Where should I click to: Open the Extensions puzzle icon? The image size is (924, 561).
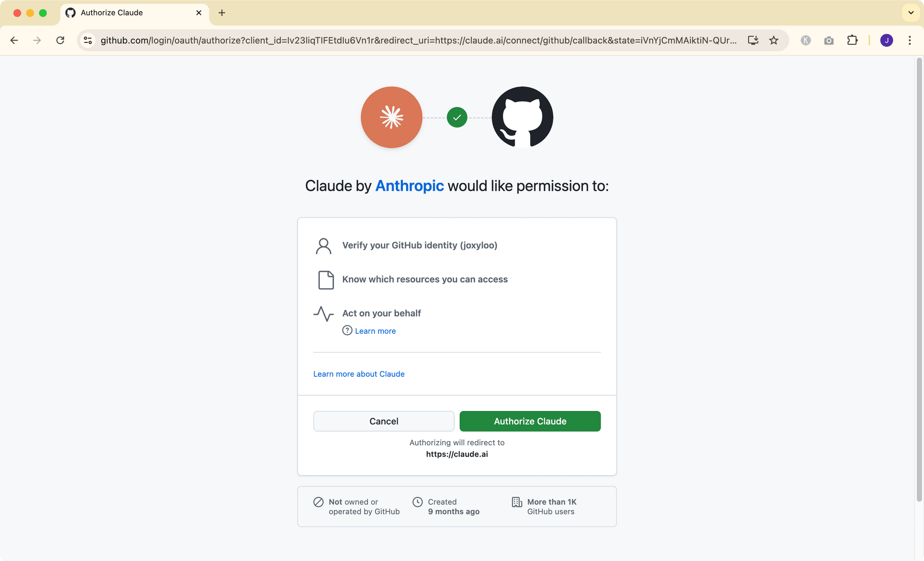852,41
